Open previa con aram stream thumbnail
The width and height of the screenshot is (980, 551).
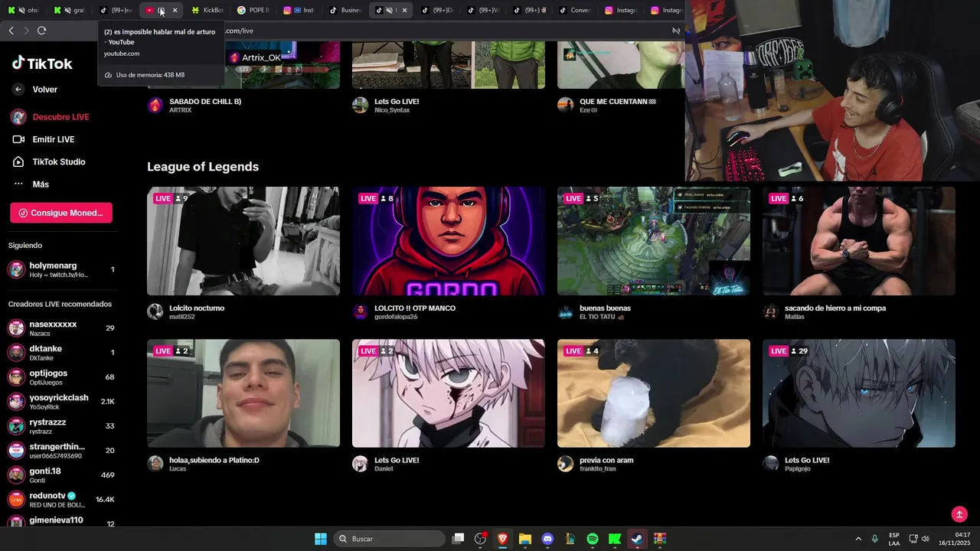(654, 393)
